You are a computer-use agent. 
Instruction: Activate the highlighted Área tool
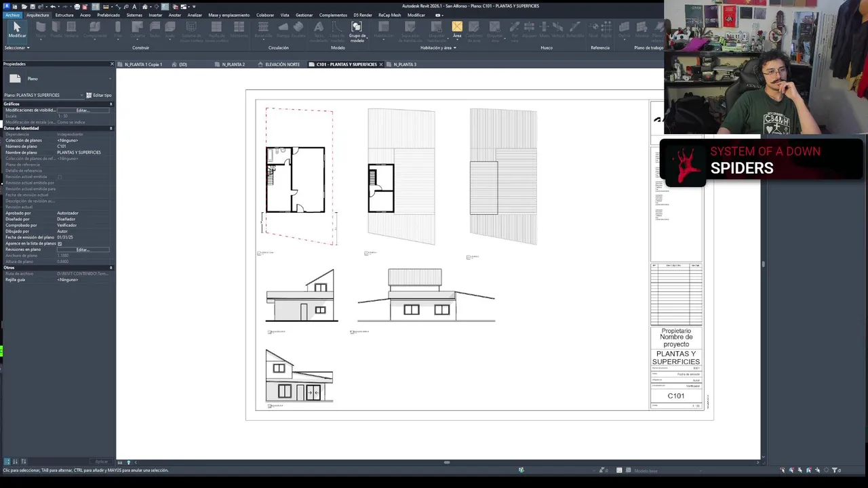pos(457,30)
